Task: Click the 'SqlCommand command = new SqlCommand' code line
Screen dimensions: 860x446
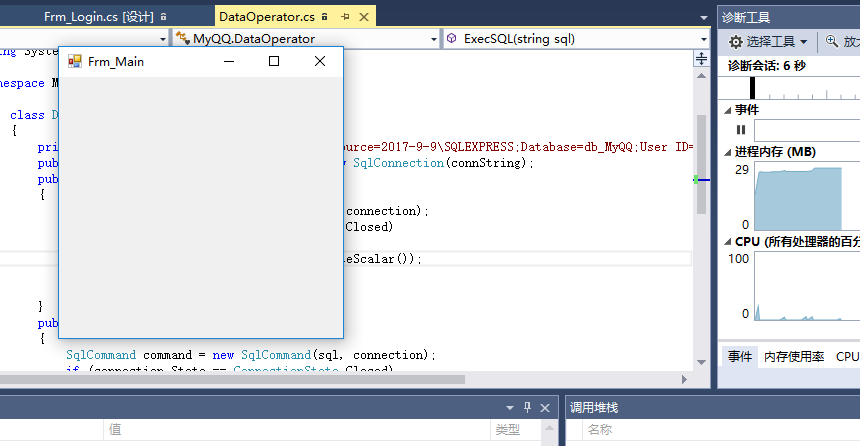Action: coord(251,355)
